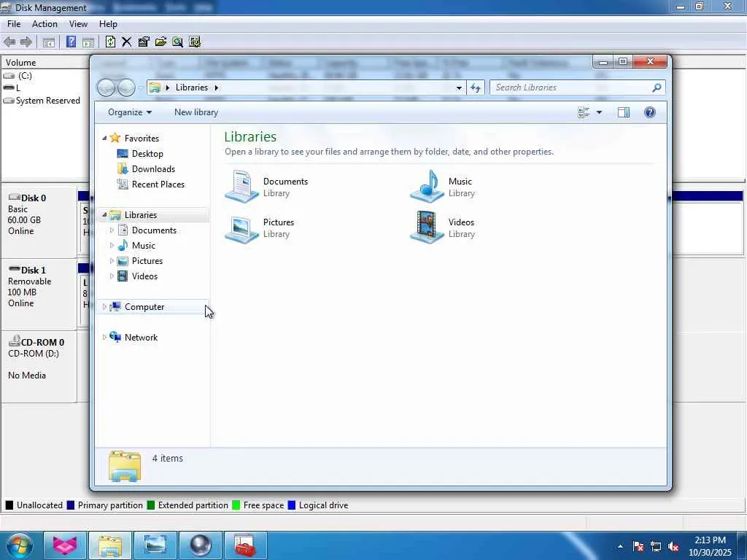
Task: Click the picture viewer taskbar icon
Action: 155,545
